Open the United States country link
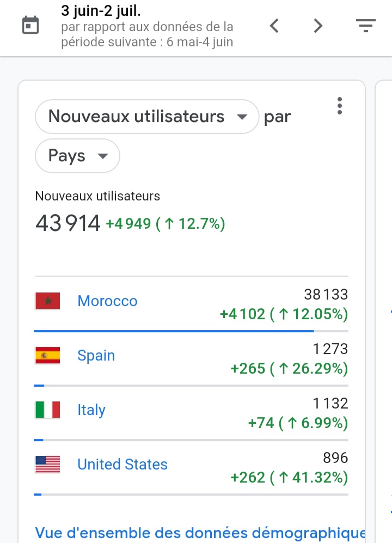This screenshot has width=392, height=543. coord(122,465)
